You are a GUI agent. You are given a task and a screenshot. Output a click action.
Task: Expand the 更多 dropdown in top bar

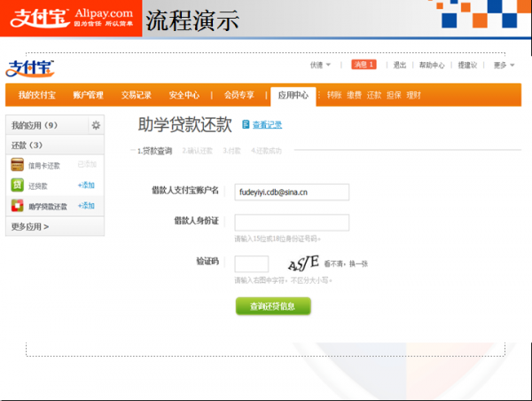coord(505,65)
